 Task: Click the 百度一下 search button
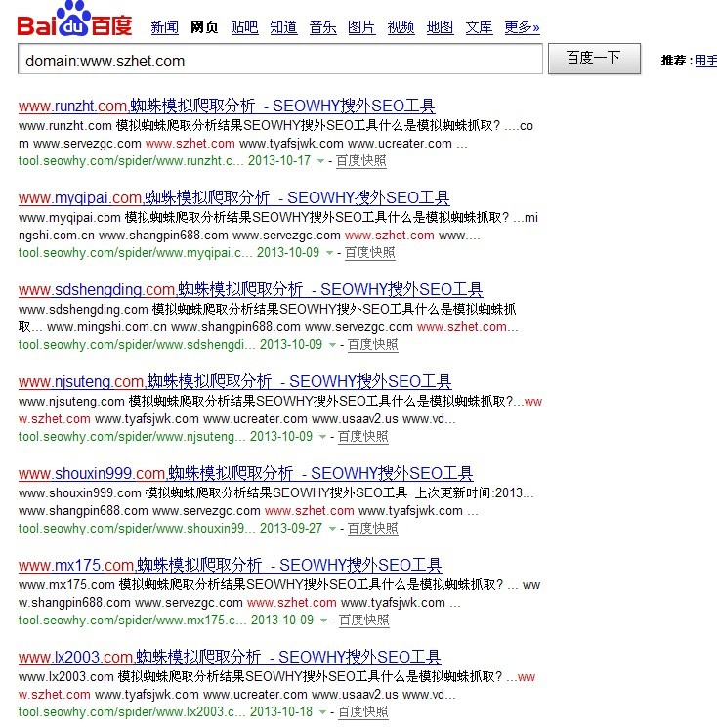tap(595, 59)
